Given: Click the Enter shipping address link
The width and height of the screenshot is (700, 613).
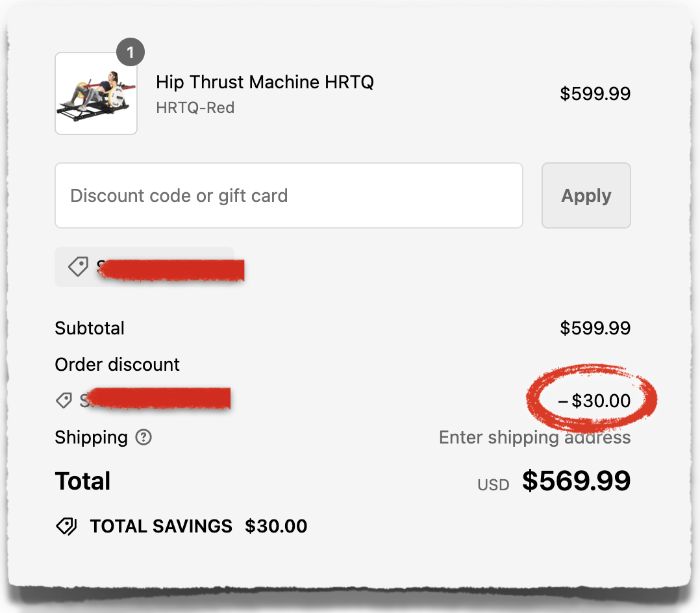Looking at the screenshot, I should (x=534, y=437).
